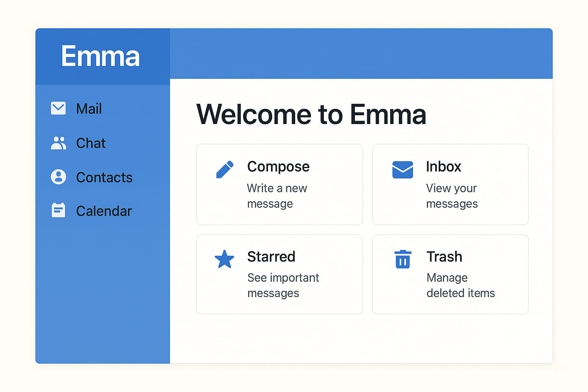Screen dimensions: 588x392
Task: Click the "View your messages" text
Action: click(x=452, y=196)
